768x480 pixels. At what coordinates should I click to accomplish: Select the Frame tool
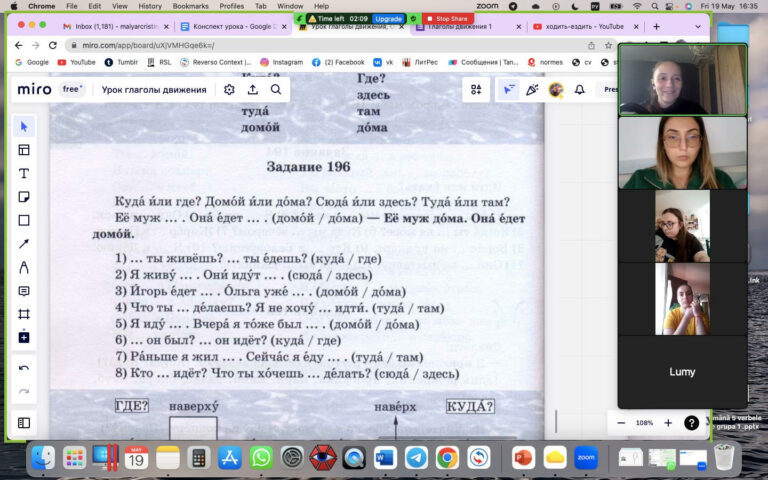[24, 314]
